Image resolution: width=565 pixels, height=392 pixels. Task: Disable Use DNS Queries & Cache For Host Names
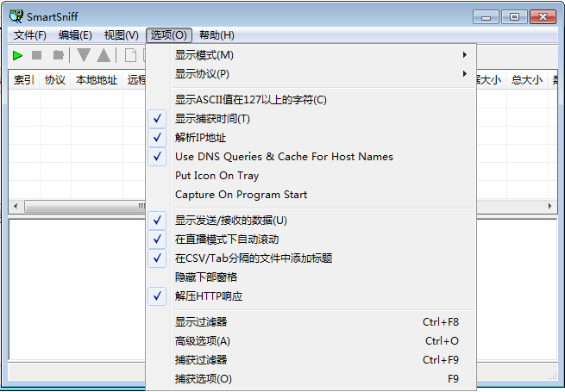click(311, 157)
